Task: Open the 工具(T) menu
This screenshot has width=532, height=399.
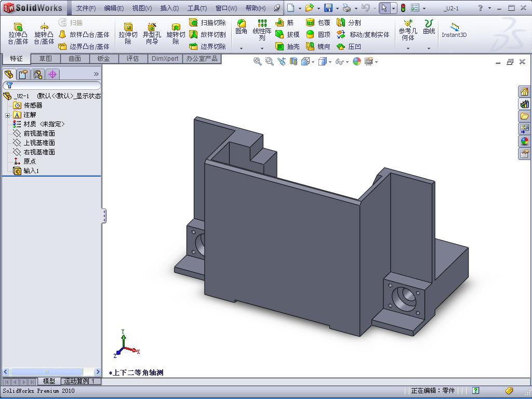Action: [x=197, y=8]
